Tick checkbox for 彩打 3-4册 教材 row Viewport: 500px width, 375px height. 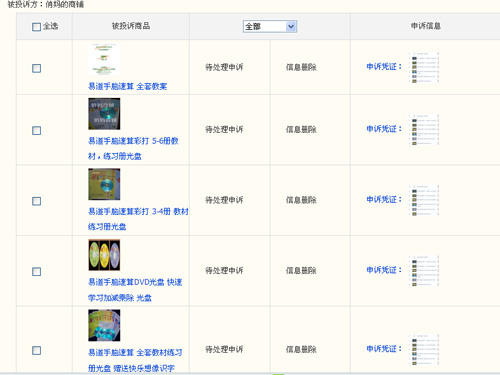(x=36, y=201)
